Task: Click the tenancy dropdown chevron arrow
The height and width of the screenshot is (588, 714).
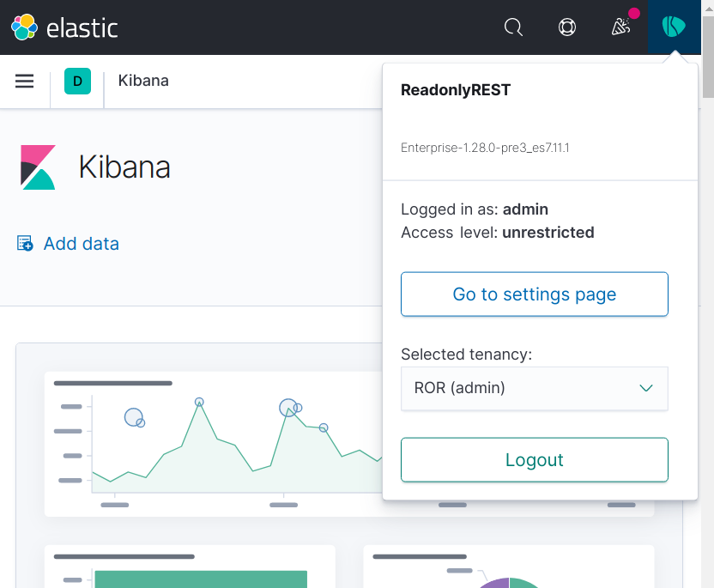Action: pyautogui.click(x=646, y=388)
